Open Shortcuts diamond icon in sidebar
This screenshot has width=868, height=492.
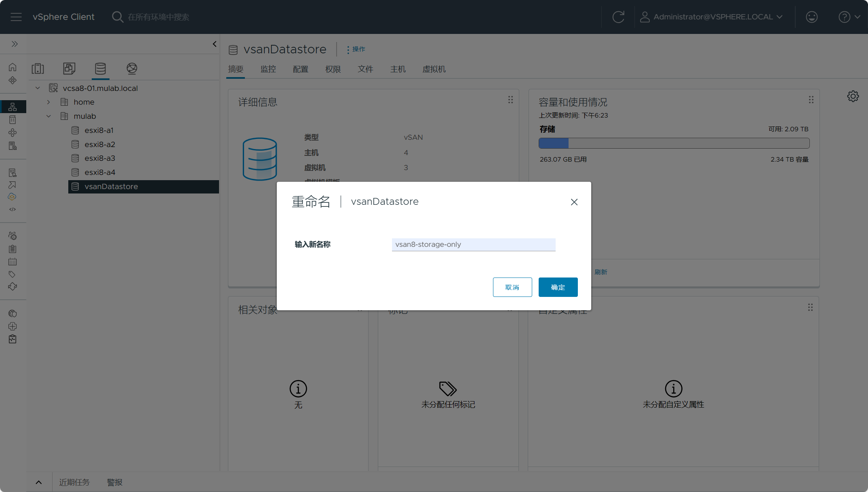point(13,80)
